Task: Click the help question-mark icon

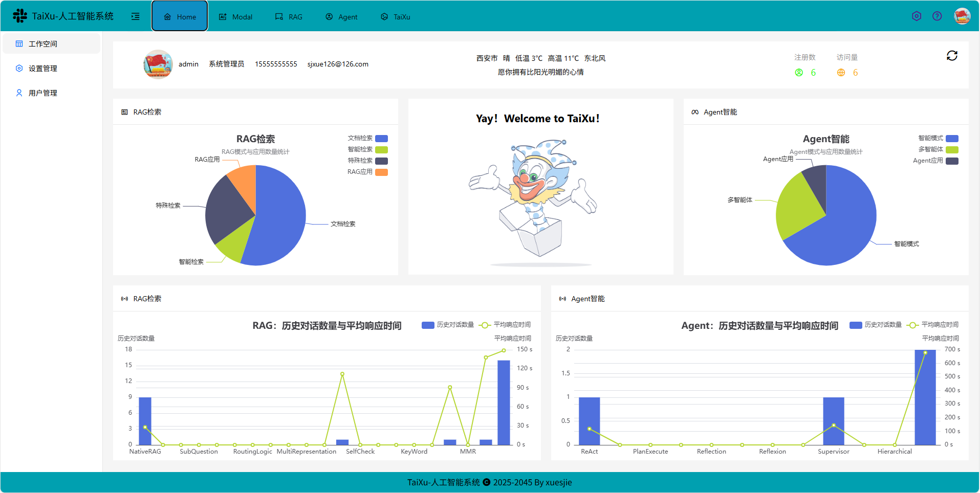Action: (938, 16)
